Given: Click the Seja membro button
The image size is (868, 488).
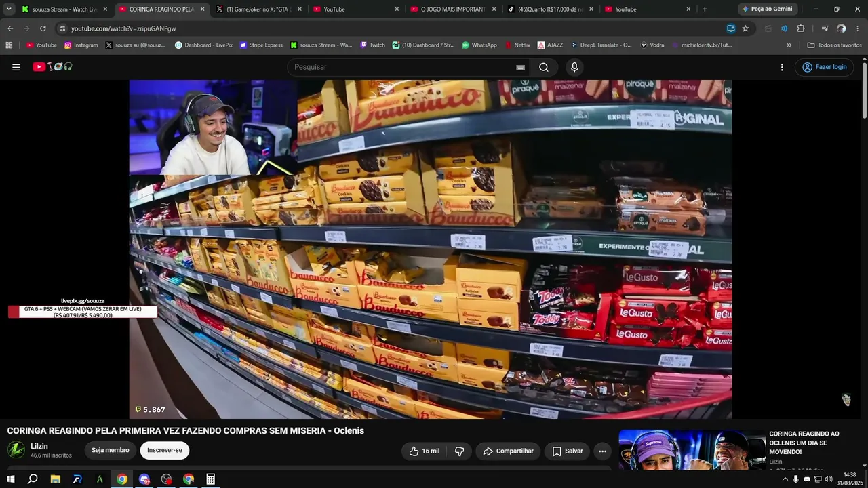Looking at the screenshot, I should pos(110,451).
